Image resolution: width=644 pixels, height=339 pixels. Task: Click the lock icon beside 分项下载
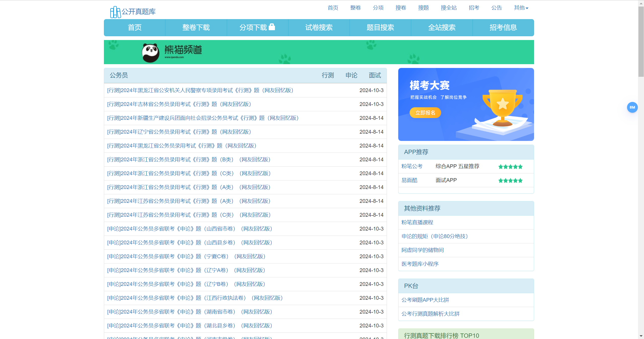pyautogui.click(x=272, y=27)
